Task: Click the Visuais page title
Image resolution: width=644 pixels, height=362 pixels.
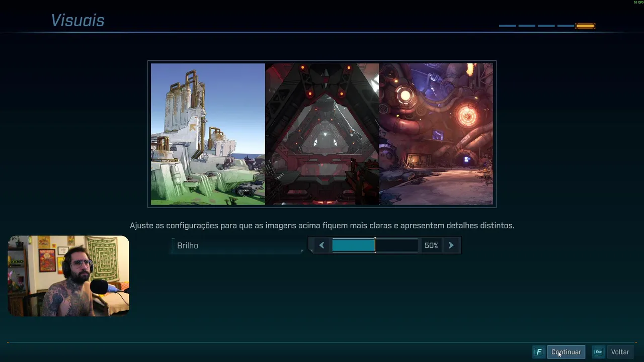Action: [x=77, y=21]
